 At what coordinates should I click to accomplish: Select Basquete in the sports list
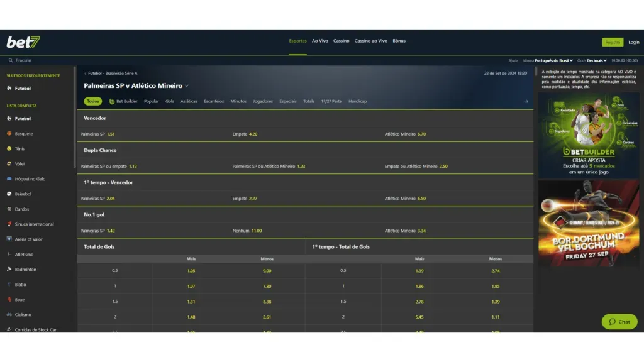23,134
